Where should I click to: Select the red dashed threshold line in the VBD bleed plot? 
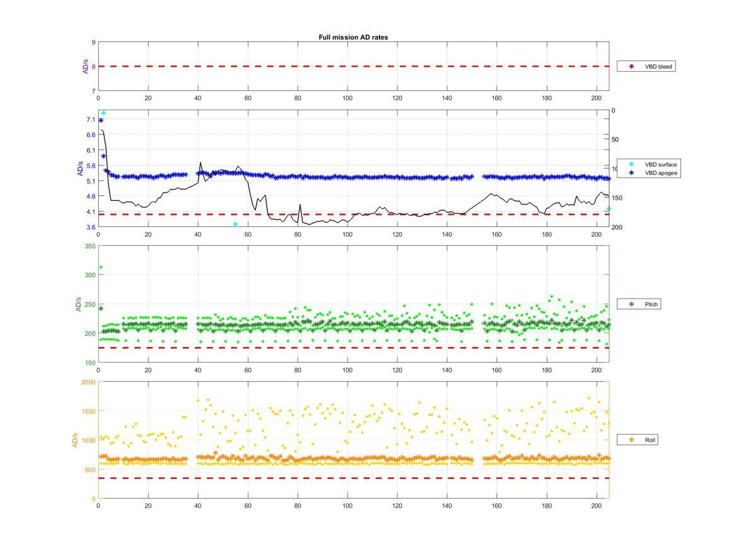pos(353,66)
